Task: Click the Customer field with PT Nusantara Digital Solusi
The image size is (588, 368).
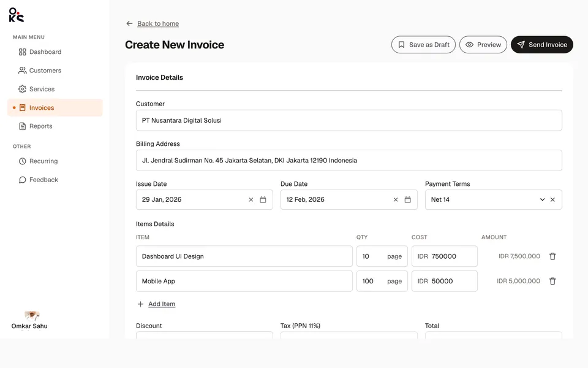Action: pos(349,121)
